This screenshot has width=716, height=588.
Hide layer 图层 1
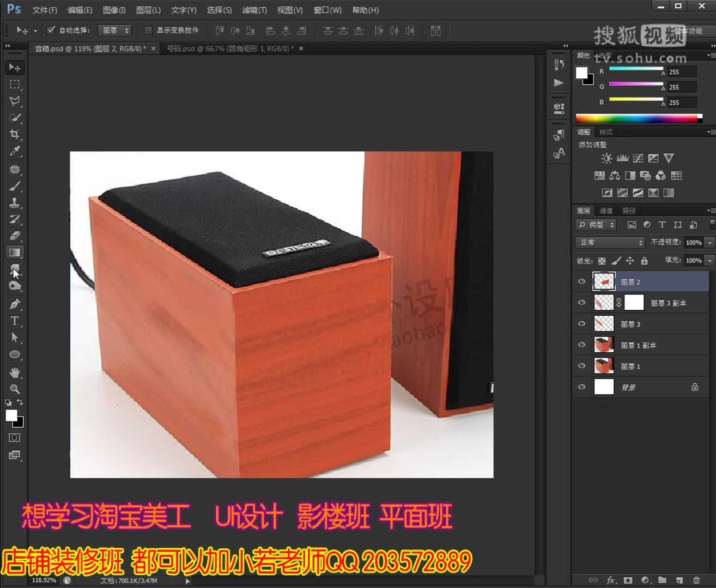tap(581, 366)
